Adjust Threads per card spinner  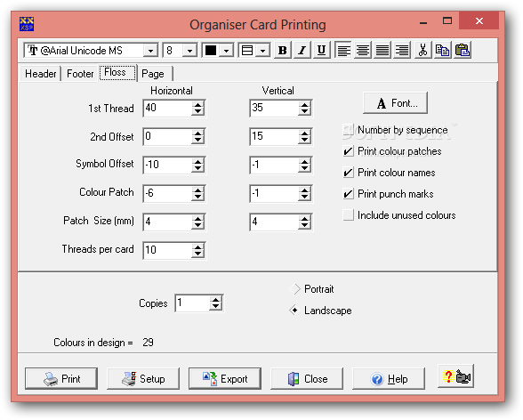(198, 250)
